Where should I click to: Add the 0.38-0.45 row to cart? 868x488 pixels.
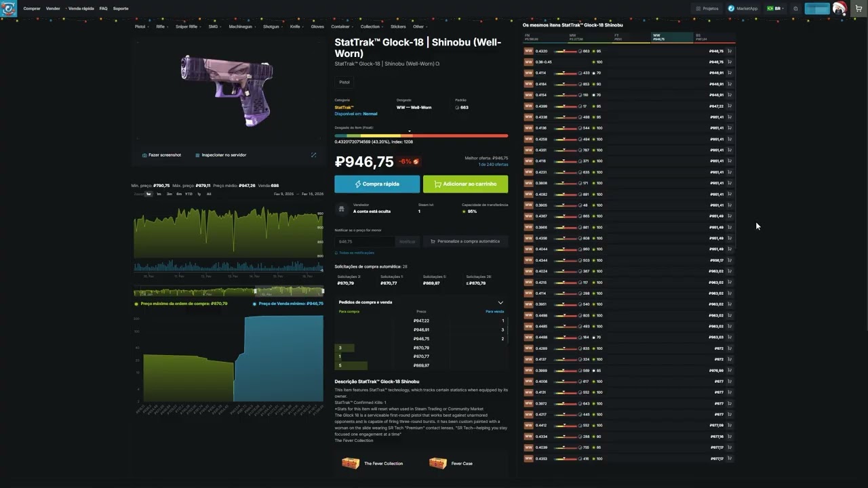[730, 62]
